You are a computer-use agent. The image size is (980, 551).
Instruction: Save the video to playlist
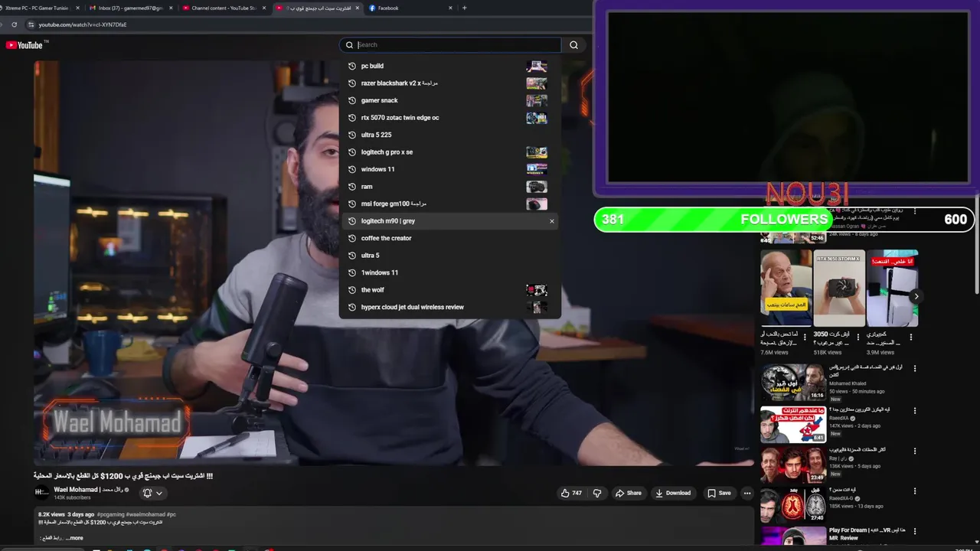point(719,493)
